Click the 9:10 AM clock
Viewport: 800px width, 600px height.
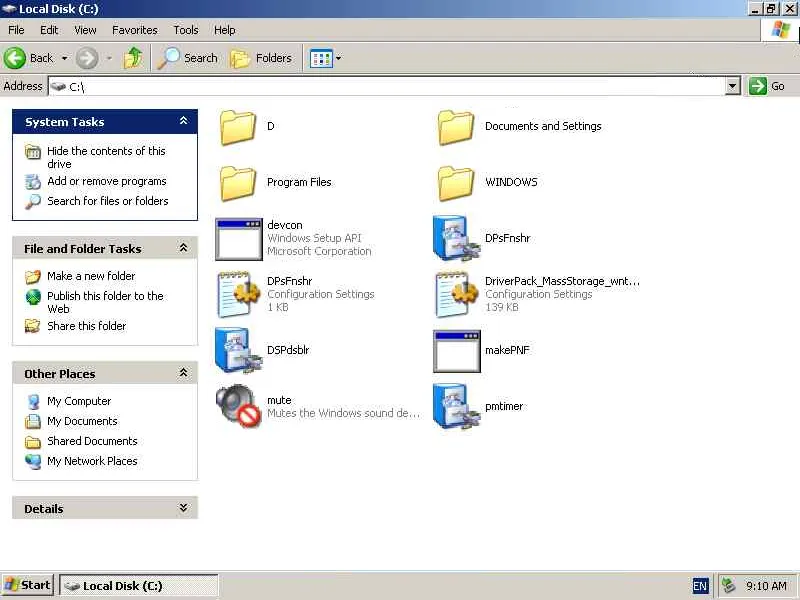point(766,586)
